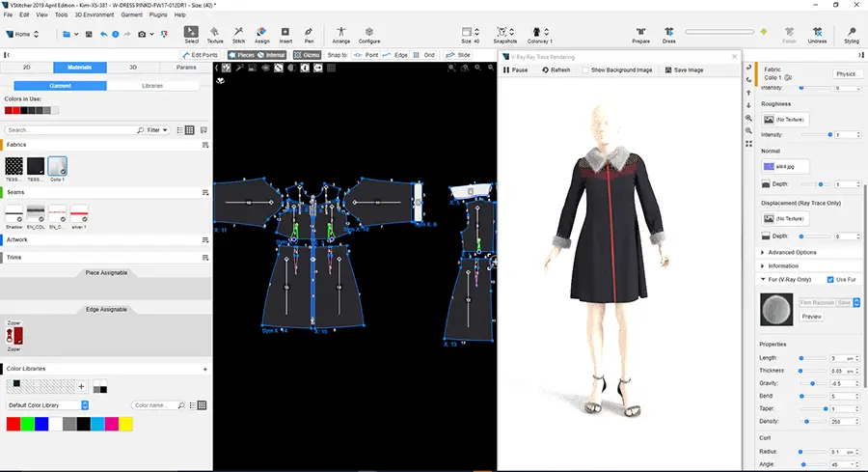Toggle Show Background Image checkbox
This screenshot has width=868, height=472.
[584, 70]
